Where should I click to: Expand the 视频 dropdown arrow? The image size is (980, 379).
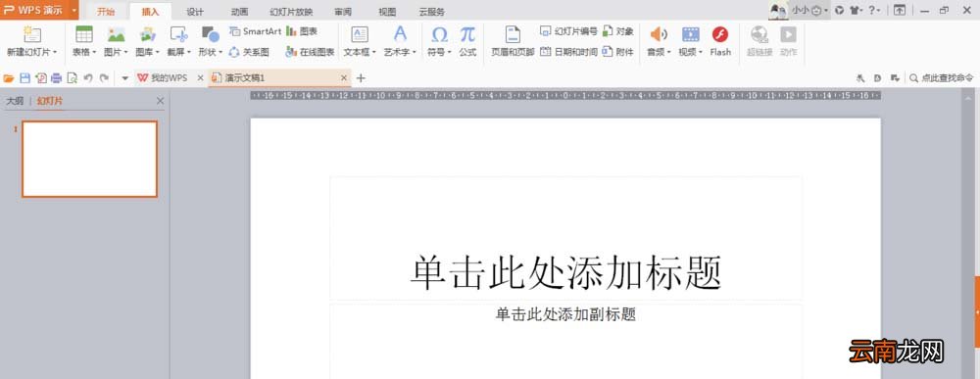coord(701,53)
